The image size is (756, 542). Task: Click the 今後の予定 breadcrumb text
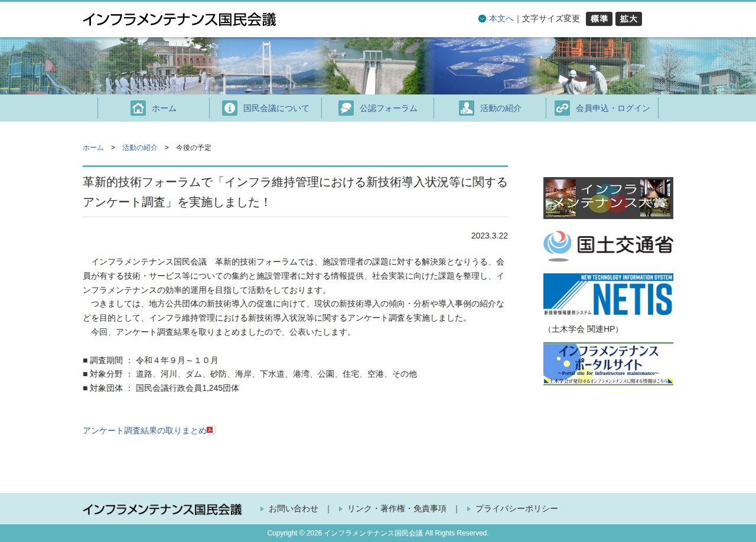(x=194, y=148)
